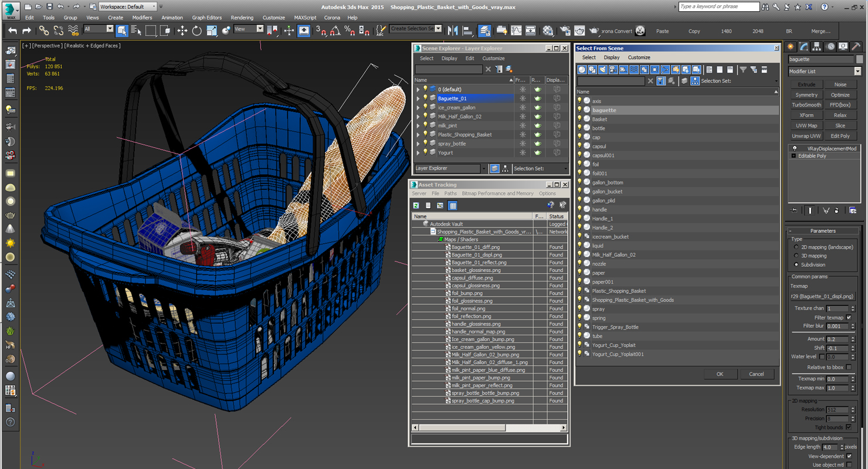Open the Display tab in command panel
The height and width of the screenshot is (469, 868).
843,46
